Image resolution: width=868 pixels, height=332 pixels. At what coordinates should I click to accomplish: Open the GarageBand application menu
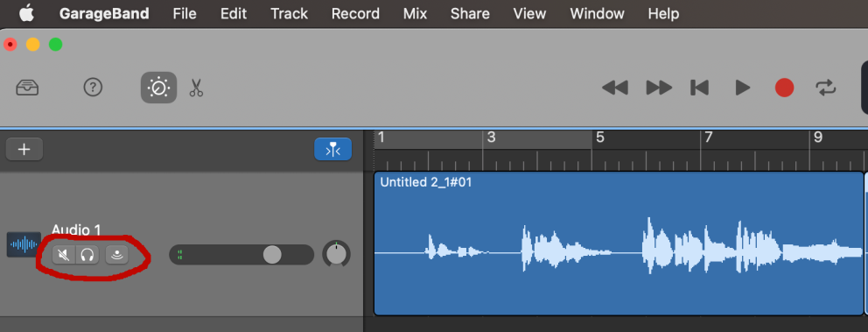pos(104,13)
